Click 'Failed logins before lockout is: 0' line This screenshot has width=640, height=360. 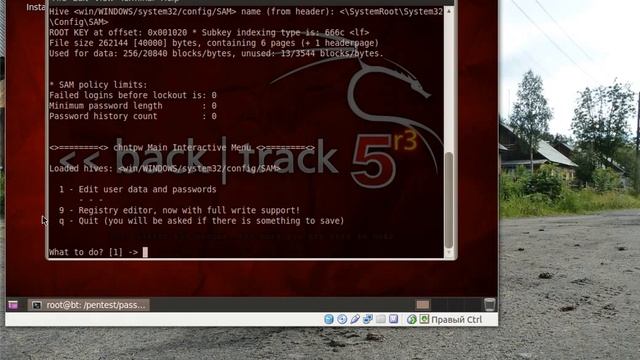pyautogui.click(x=133, y=95)
